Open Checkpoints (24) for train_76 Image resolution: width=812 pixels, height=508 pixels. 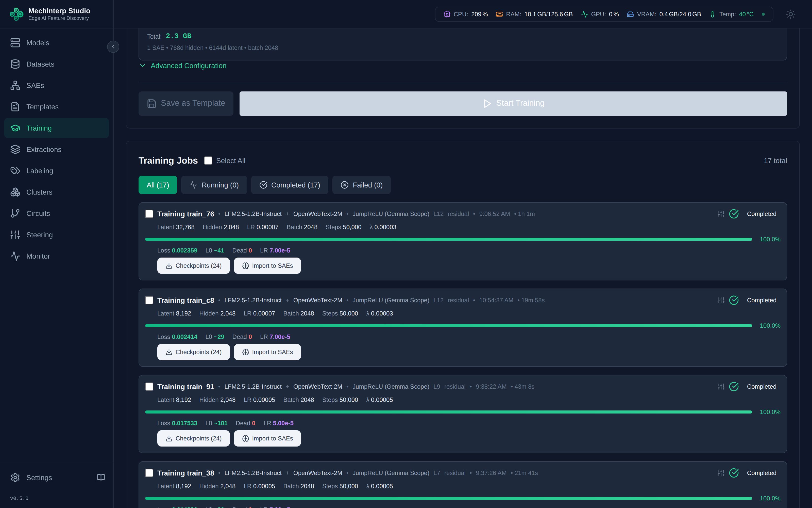(194, 266)
